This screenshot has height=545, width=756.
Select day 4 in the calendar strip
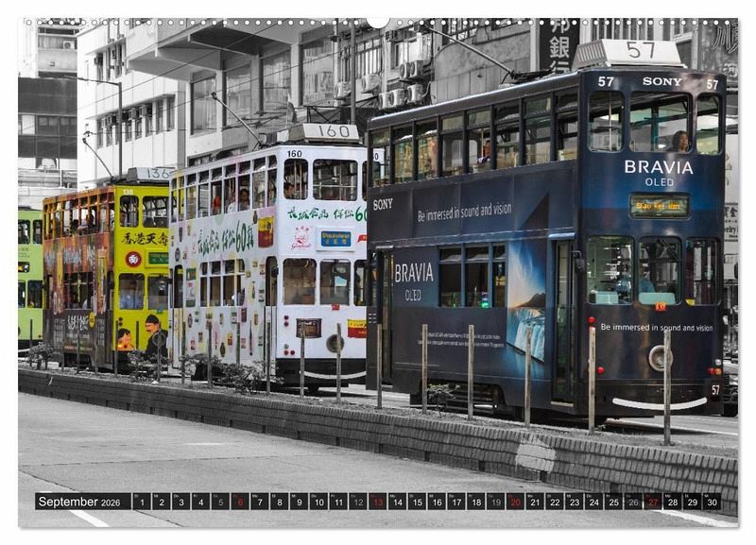click(x=200, y=502)
